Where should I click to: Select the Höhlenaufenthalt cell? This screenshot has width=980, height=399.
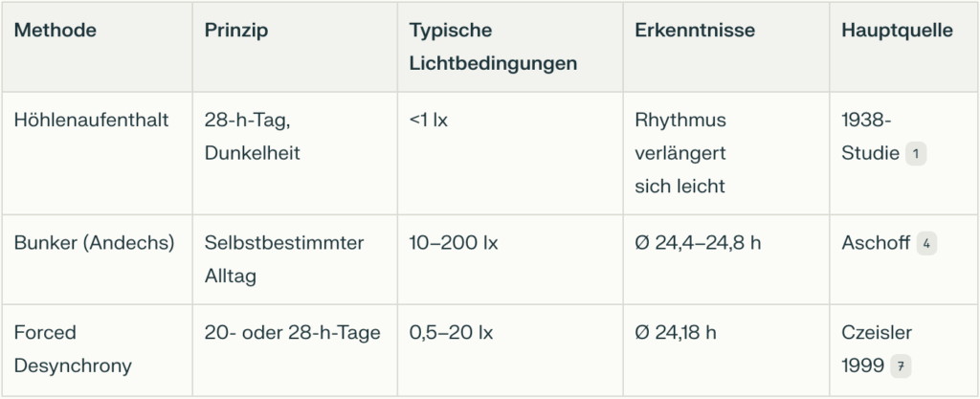pos(91,120)
